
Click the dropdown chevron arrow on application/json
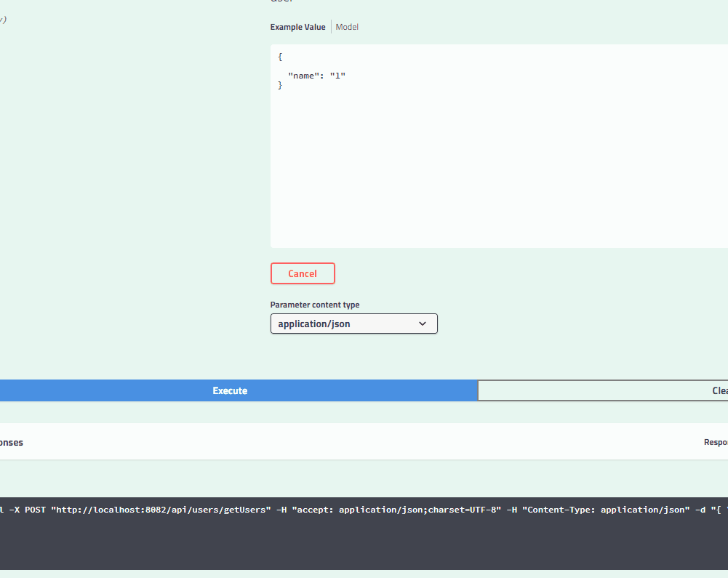click(423, 324)
